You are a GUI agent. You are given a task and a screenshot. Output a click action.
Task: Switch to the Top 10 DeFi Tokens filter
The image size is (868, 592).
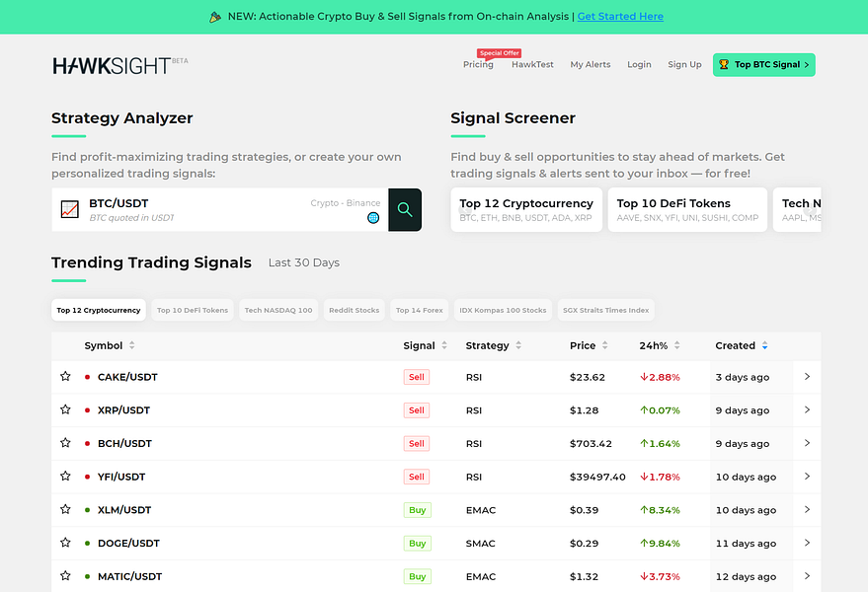point(192,309)
